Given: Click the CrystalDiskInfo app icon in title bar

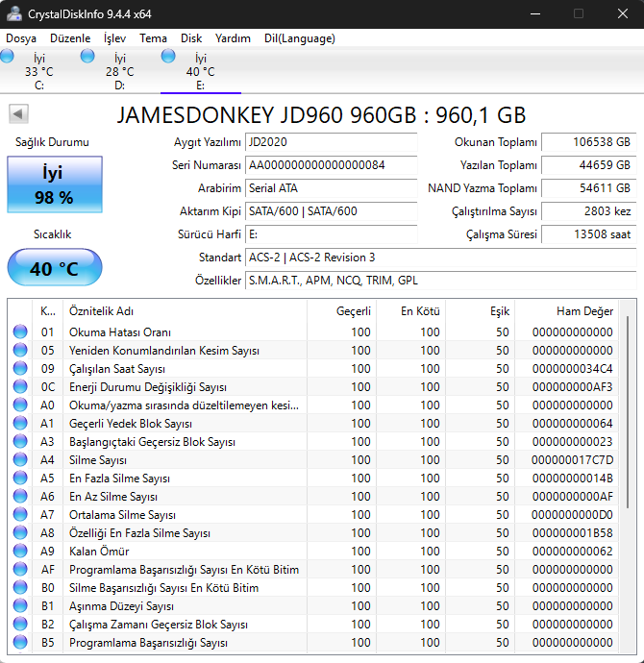Looking at the screenshot, I should point(16,14).
